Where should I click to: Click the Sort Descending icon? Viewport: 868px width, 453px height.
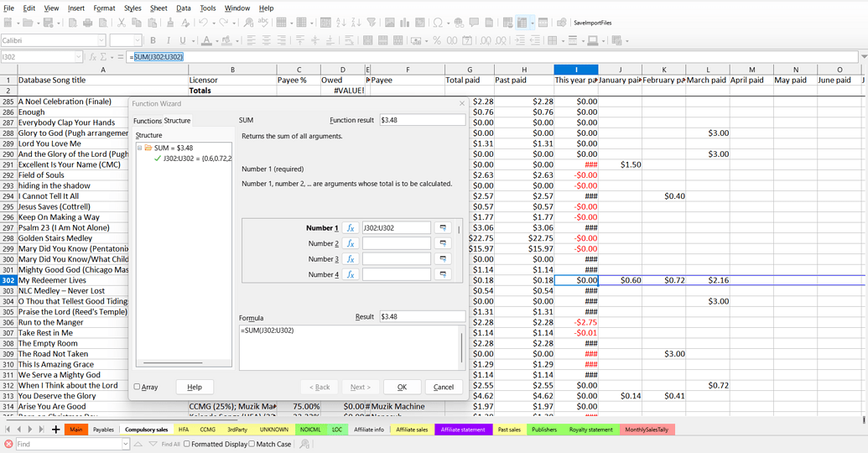pyautogui.click(x=356, y=23)
